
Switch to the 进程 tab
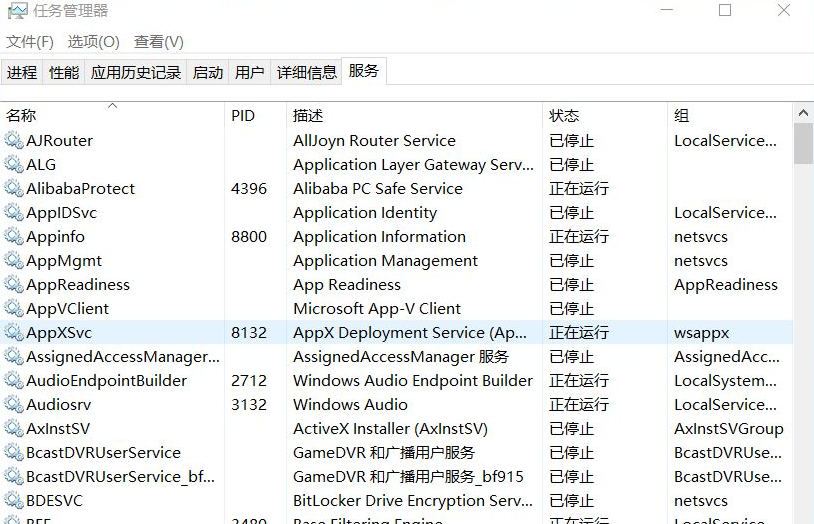(22, 73)
